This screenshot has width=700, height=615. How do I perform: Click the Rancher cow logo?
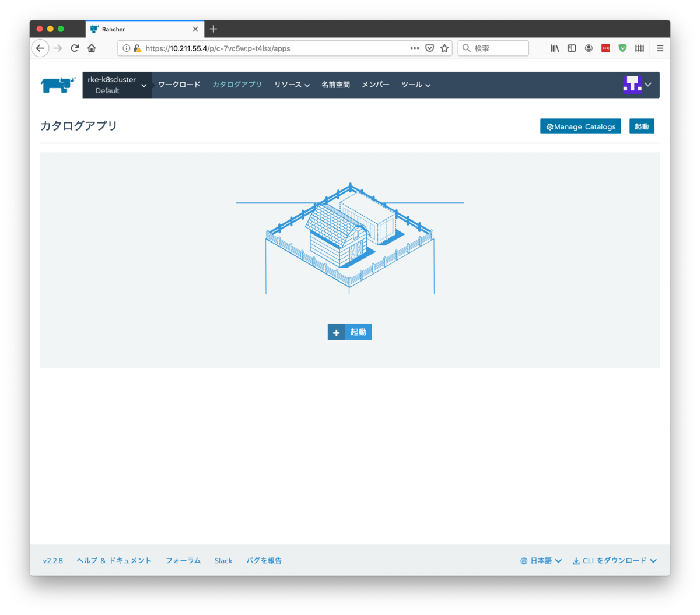[57, 85]
